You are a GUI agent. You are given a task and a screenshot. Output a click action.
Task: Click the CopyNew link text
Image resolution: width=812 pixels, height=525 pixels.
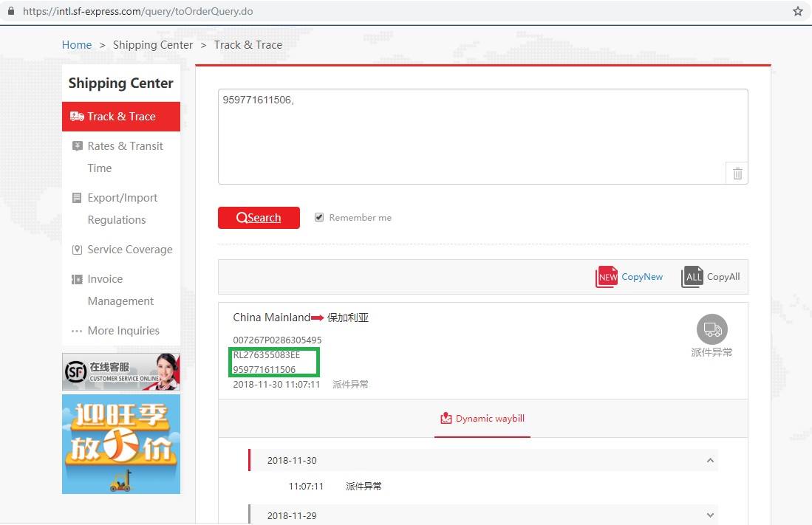coord(642,277)
